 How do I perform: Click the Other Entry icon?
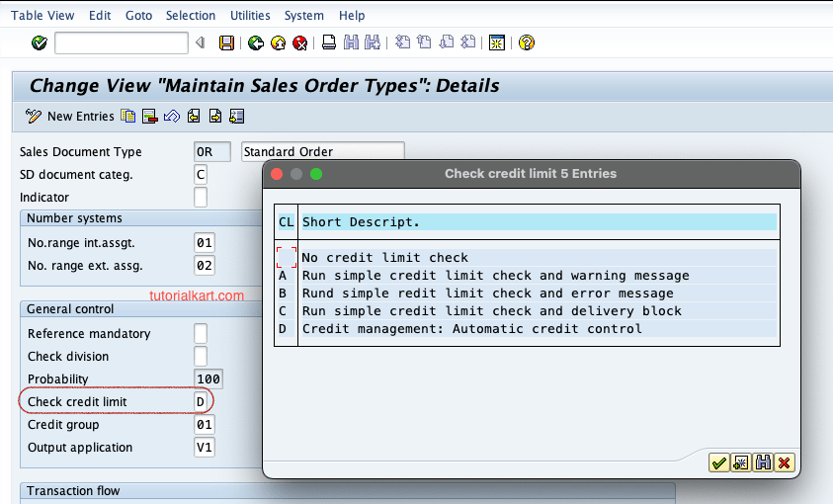tap(236, 116)
